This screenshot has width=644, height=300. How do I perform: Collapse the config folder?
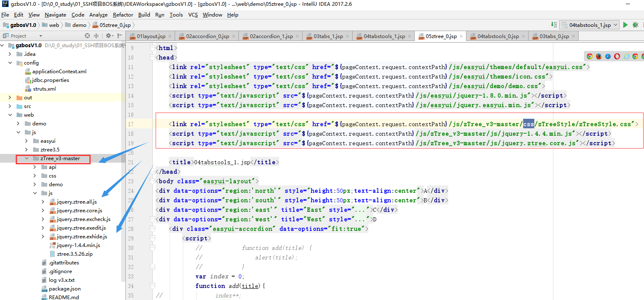click(x=10, y=63)
